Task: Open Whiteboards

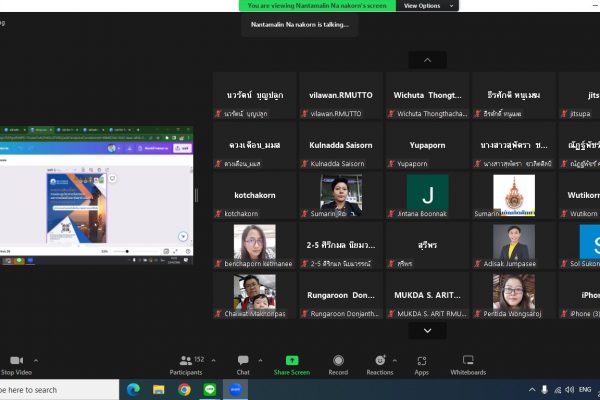Action: click(x=468, y=365)
